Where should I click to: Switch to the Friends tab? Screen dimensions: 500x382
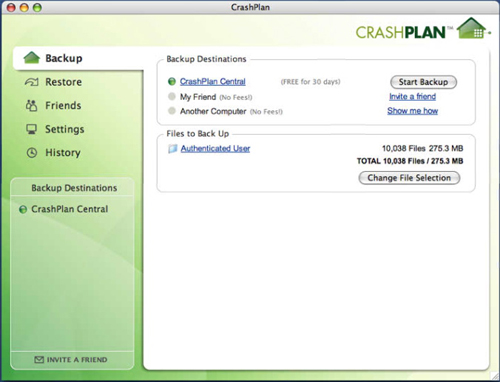pyautogui.click(x=63, y=106)
